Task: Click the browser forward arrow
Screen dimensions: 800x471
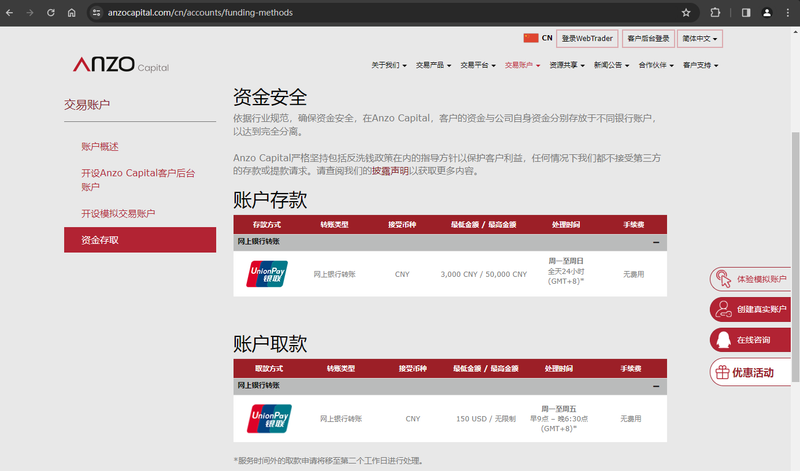Action: [x=30, y=13]
